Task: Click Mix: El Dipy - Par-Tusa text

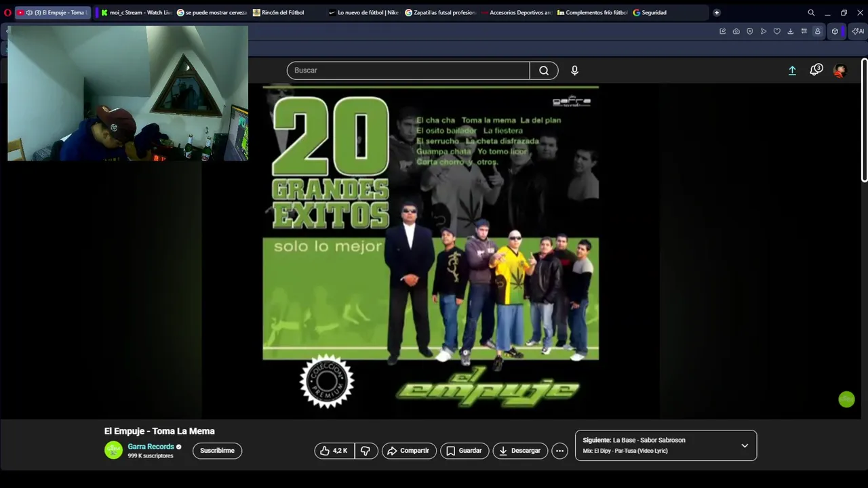Action: tap(625, 451)
